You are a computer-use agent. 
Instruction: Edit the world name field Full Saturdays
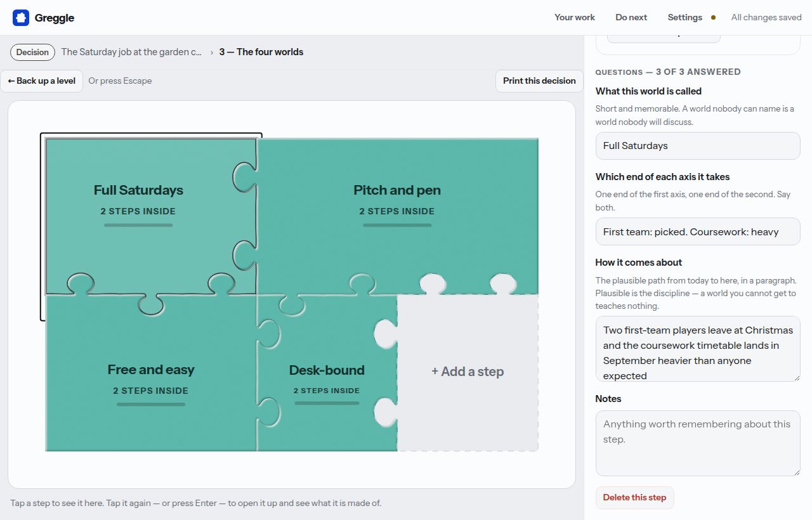(x=698, y=146)
